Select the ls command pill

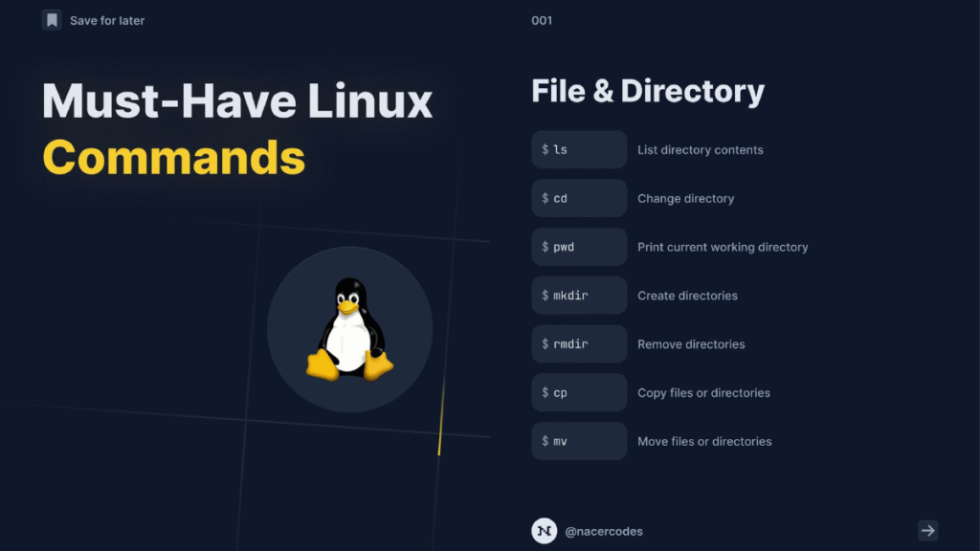579,149
